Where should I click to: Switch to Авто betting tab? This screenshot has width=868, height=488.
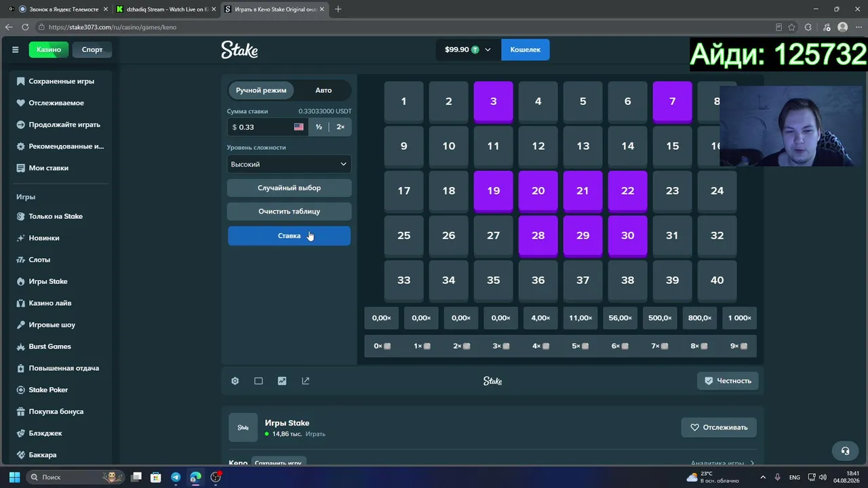[x=323, y=90]
